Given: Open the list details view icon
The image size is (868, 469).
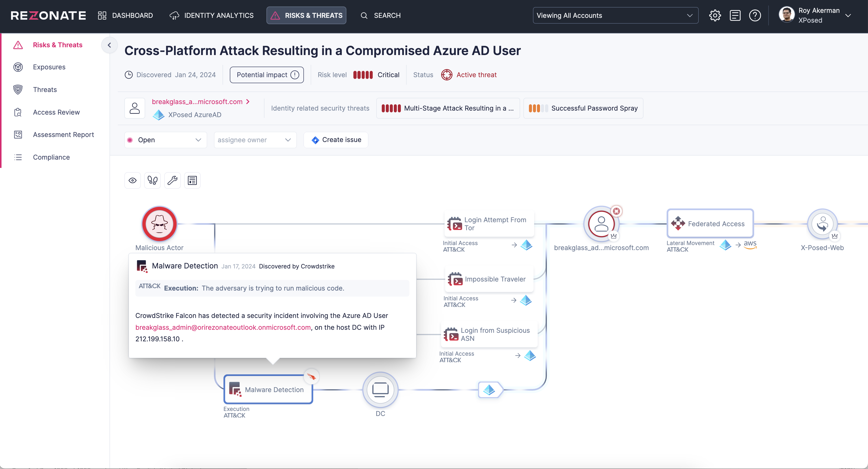Looking at the screenshot, I should click(192, 180).
